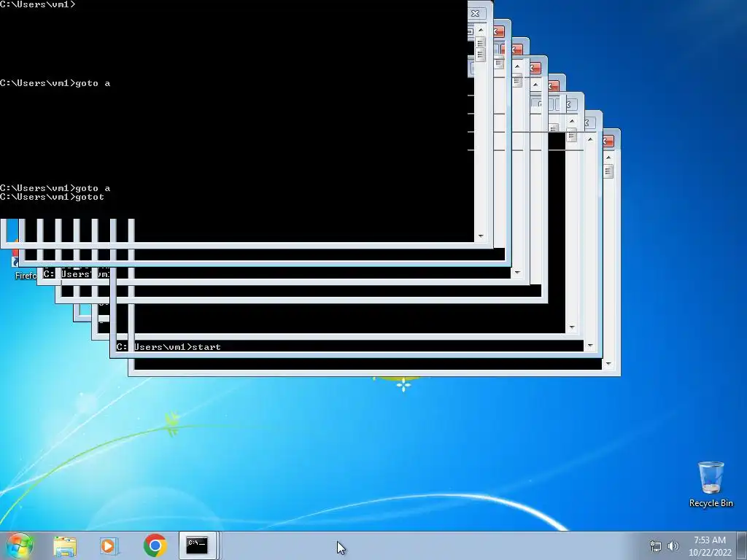Click scroll down arrow of rightmost cascaded window

(608, 365)
